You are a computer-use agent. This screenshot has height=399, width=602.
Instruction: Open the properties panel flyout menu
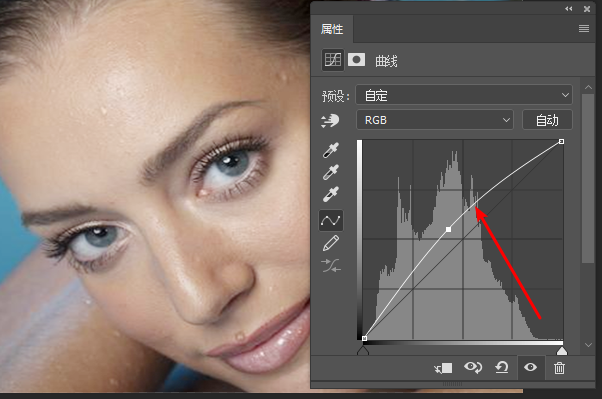pos(584,29)
